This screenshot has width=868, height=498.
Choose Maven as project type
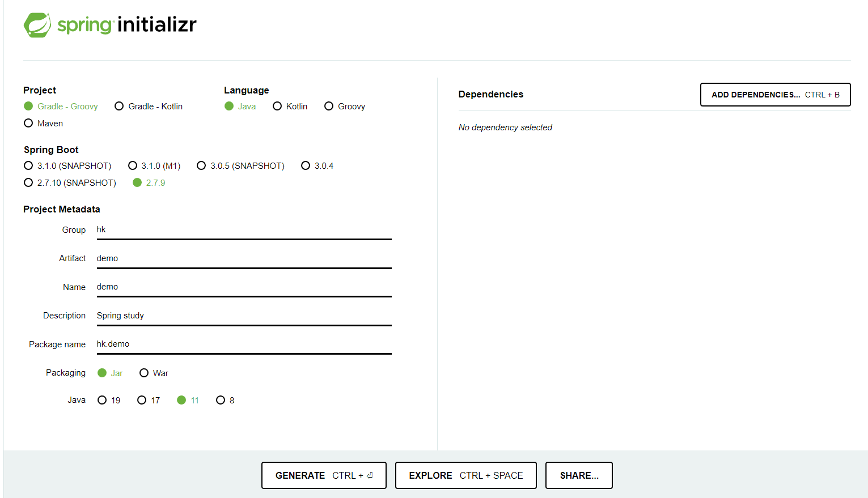[43, 124]
